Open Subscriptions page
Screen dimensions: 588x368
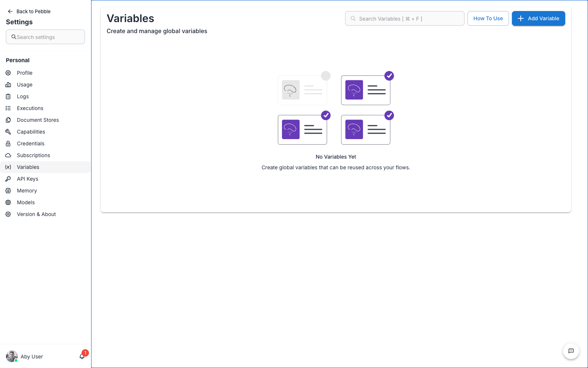point(45,155)
